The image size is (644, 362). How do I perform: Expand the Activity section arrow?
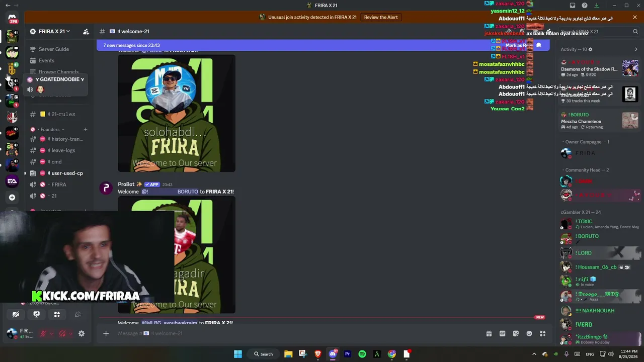tap(636, 49)
